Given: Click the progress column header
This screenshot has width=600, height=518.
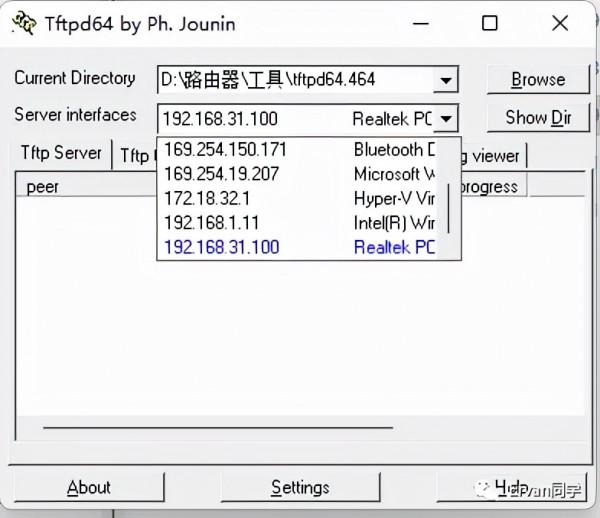Looking at the screenshot, I should 494,187.
